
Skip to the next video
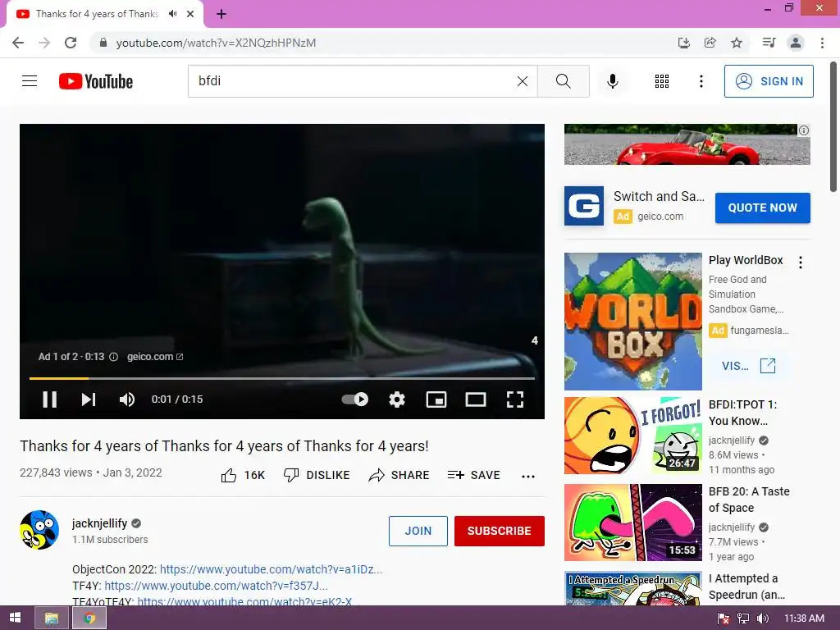[89, 399]
